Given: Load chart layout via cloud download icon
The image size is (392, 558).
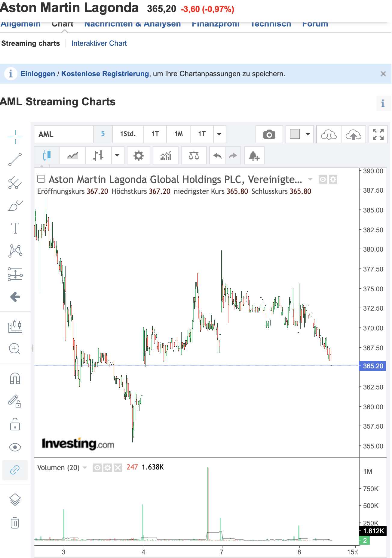Looking at the screenshot, I should (x=329, y=134).
